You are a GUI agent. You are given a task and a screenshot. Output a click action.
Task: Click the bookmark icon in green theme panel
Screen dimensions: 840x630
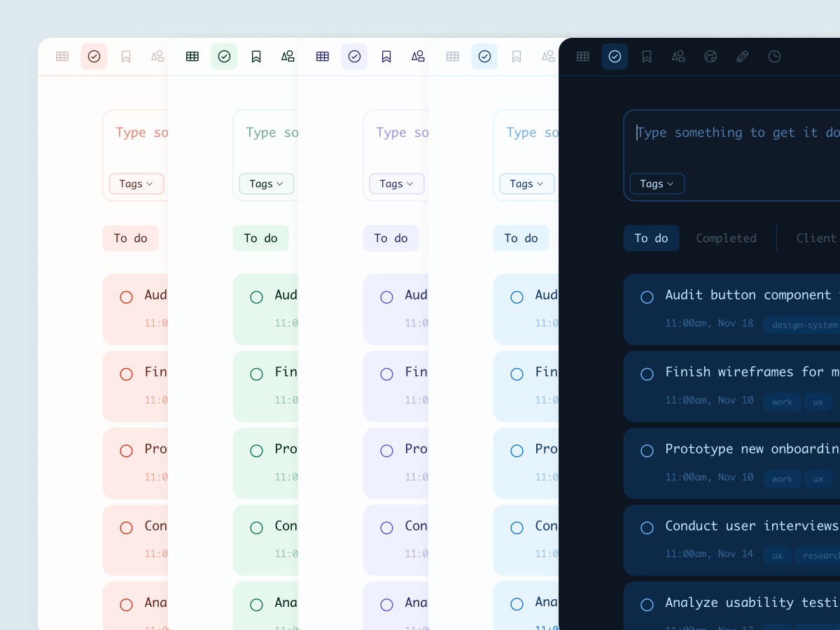256,57
